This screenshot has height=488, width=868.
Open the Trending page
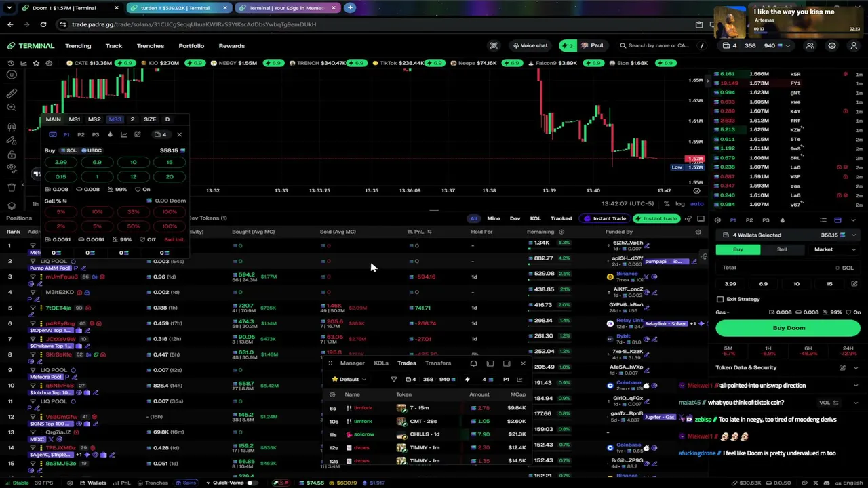pyautogui.click(x=78, y=46)
